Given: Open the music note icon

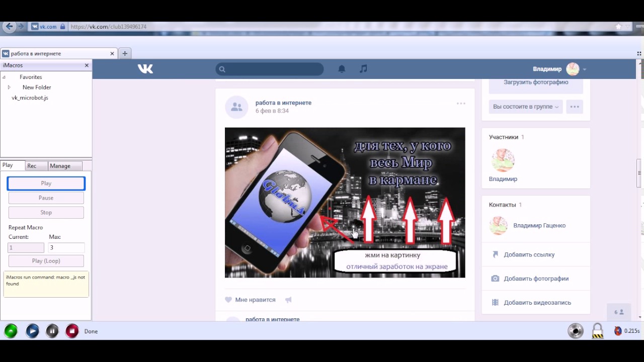Looking at the screenshot, I should click(363, 69).
